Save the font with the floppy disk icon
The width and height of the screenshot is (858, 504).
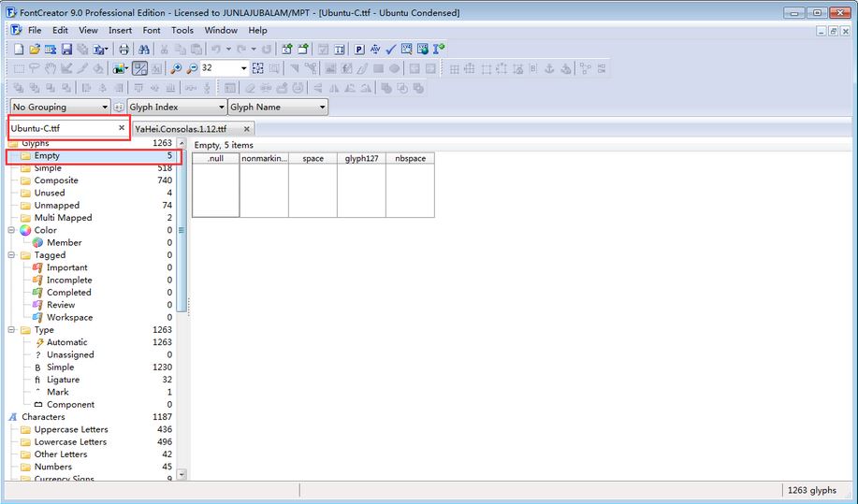tap(66, 49)
